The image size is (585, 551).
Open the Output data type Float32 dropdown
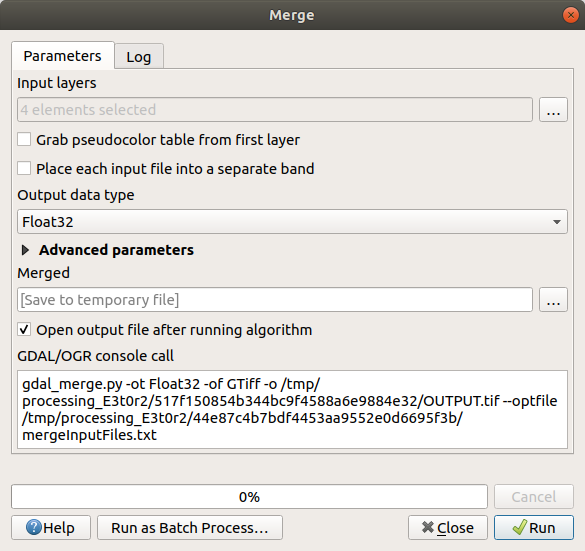(292, 222)
